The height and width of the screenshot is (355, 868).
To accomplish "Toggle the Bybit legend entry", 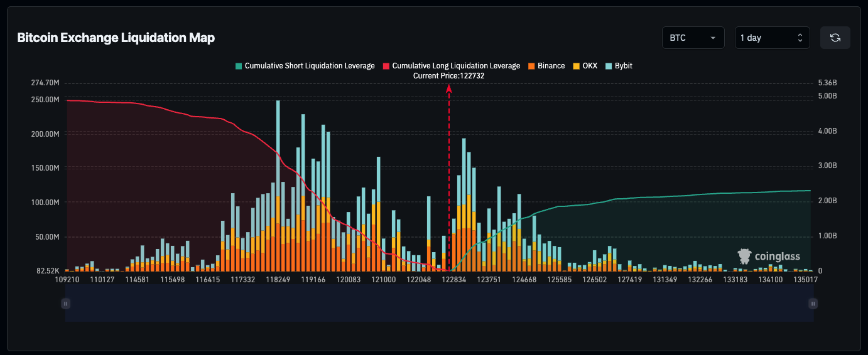I will pyautogui.click(x=619, y=66).
